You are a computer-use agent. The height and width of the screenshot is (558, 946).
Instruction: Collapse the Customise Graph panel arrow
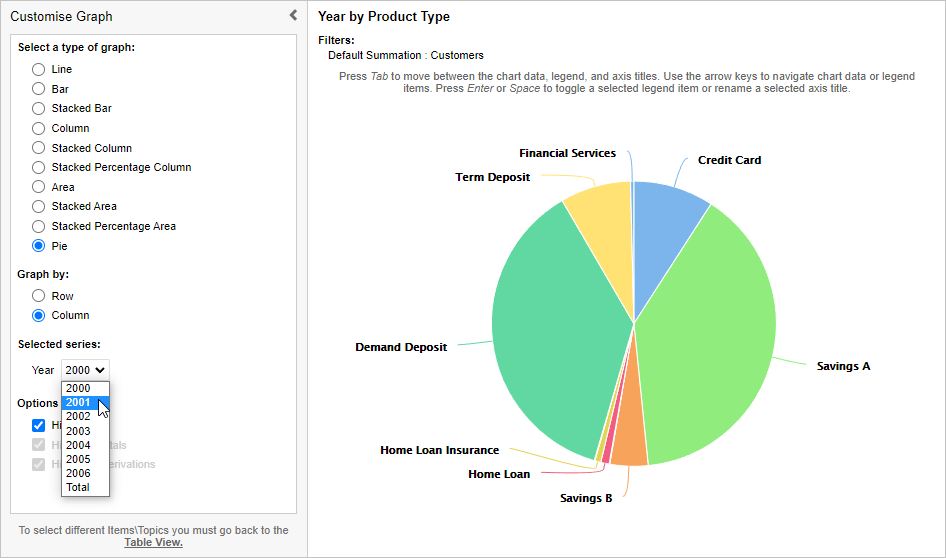[293, 15]
